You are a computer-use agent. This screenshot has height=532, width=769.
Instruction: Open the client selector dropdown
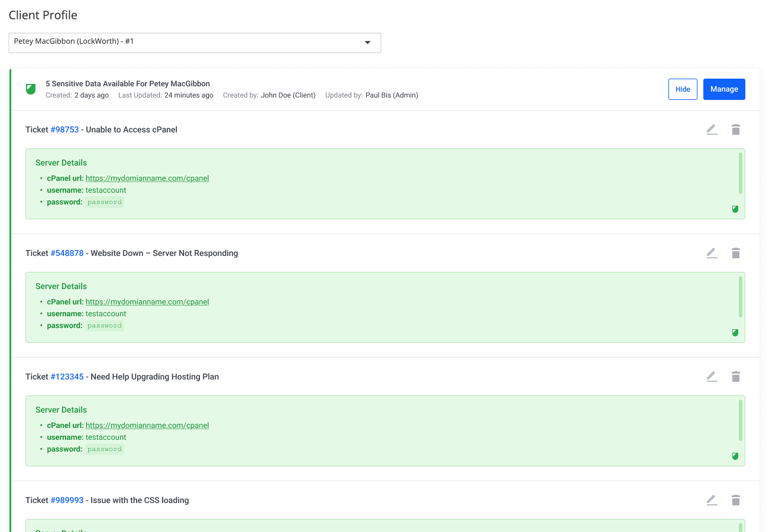coord(195,43)
